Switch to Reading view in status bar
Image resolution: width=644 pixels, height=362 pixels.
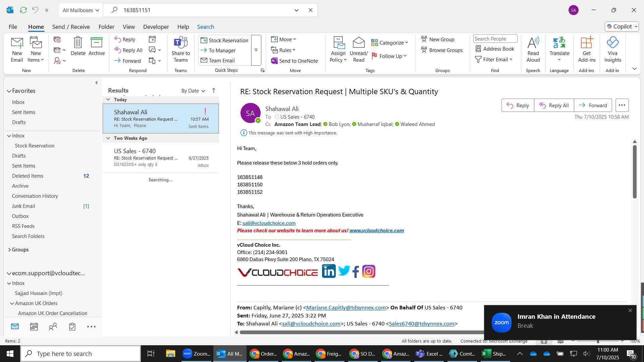click(x=560, y=341)
